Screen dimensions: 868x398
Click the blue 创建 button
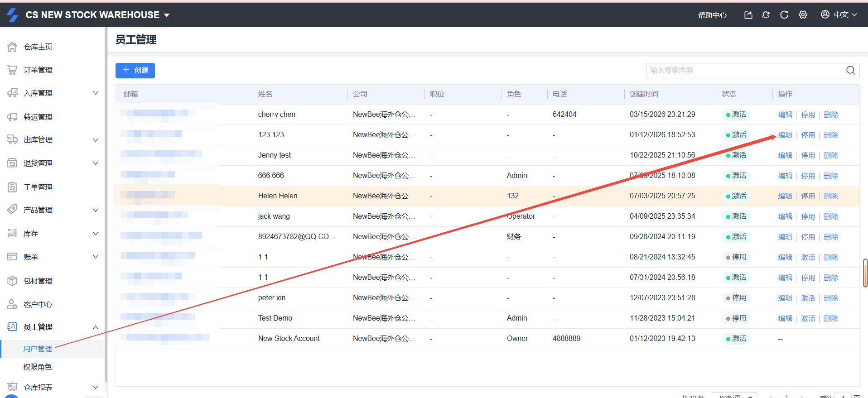[135, 71]
